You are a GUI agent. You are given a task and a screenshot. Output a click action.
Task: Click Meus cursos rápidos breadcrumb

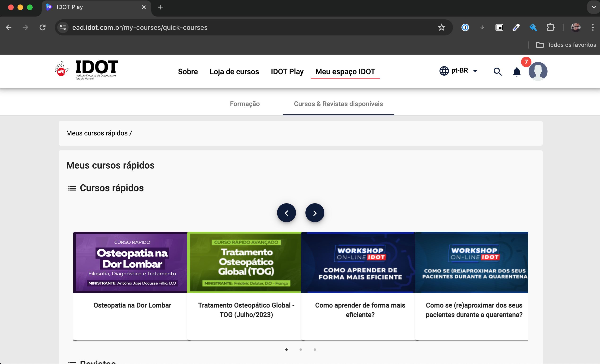[97, 133]
